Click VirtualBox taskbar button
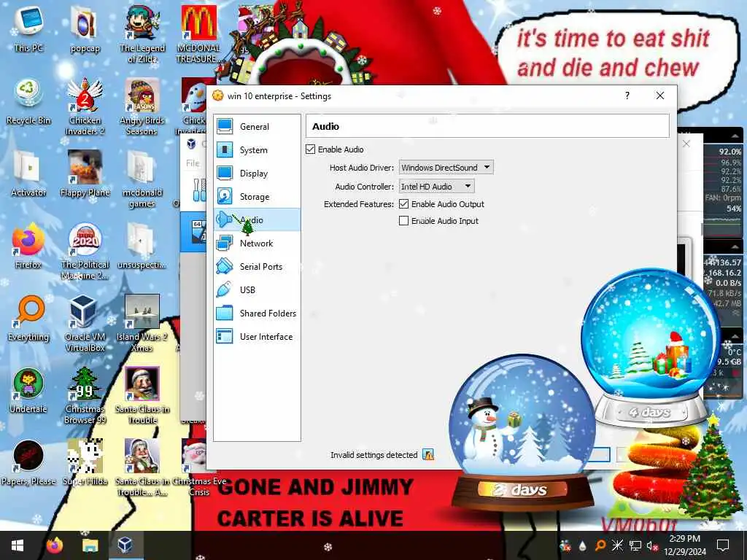This screenshot has width=747, height=560. 125,545
